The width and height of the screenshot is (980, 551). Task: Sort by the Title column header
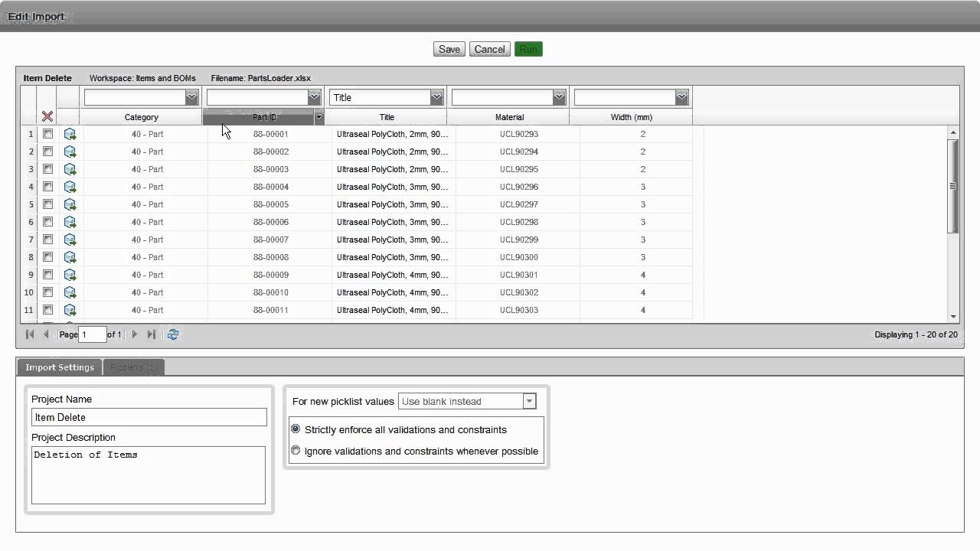tap(387, 117)
